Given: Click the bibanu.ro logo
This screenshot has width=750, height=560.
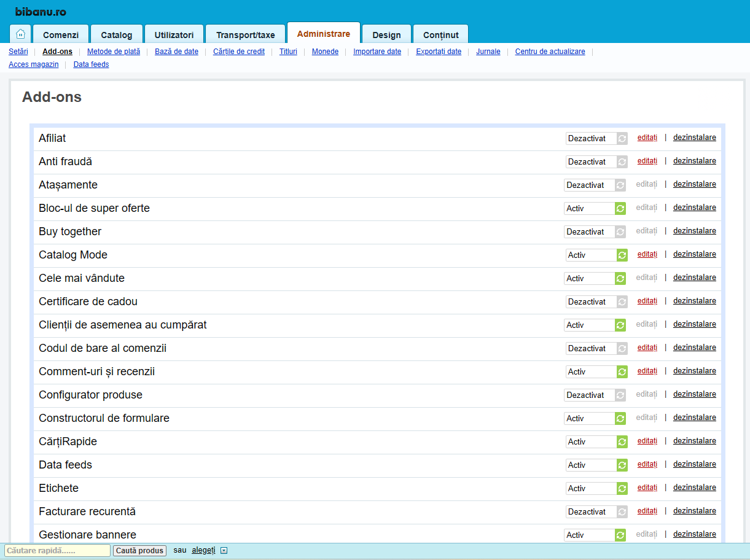Looking at the screenshot, I should pos(41,12).
